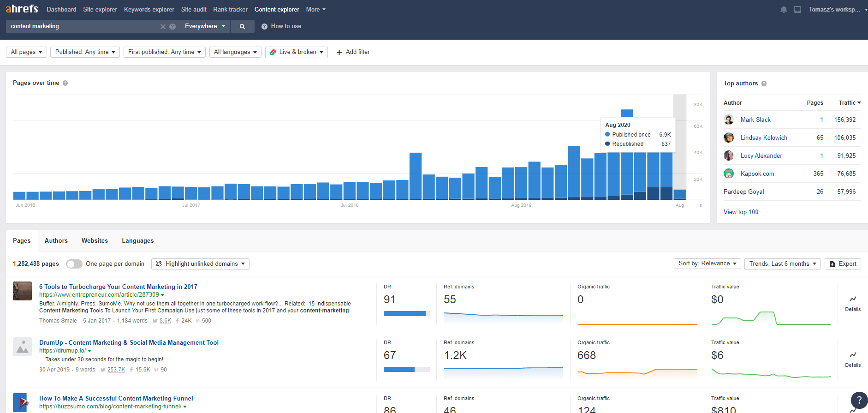Open Tomasz's workspace account menu

[838, 9]
